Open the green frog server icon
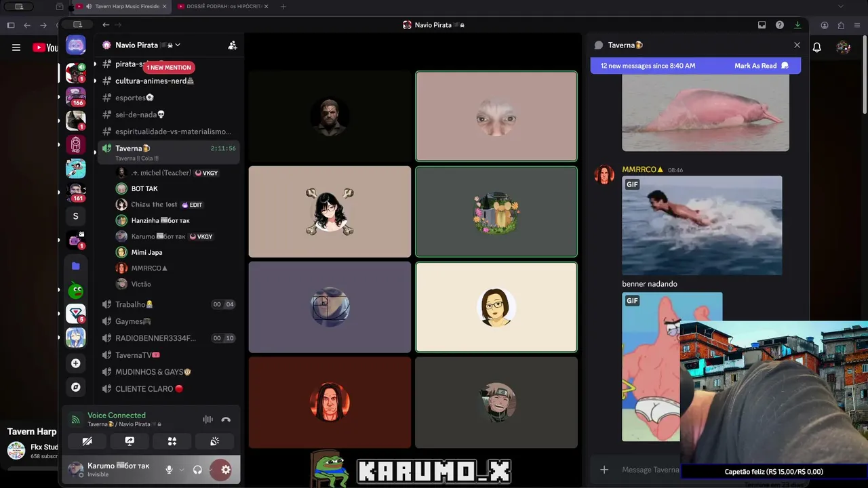The width and height of the screenshot is (868, 488). click(x=75, y=291)
